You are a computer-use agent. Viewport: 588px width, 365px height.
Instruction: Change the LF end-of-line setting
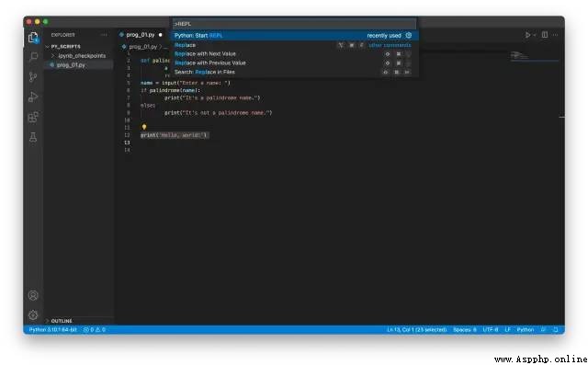[507, 330]
